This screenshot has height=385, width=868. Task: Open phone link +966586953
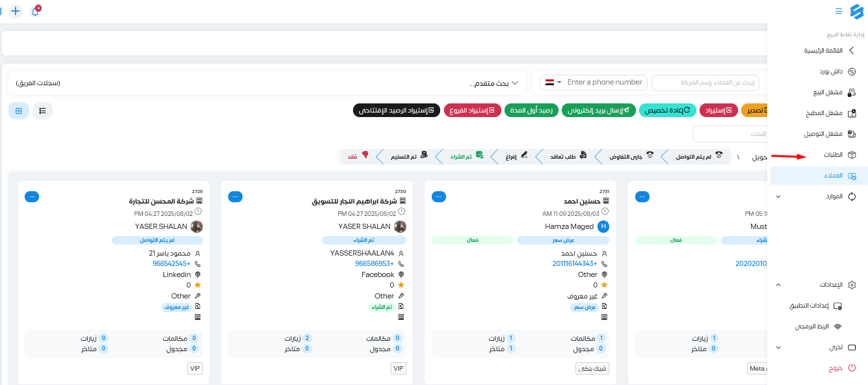click(x=375, y=264)
